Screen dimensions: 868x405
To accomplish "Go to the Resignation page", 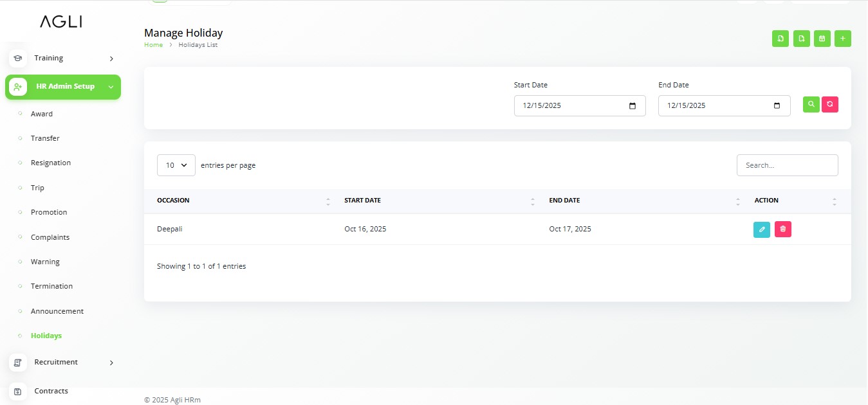I will [51, 163].
